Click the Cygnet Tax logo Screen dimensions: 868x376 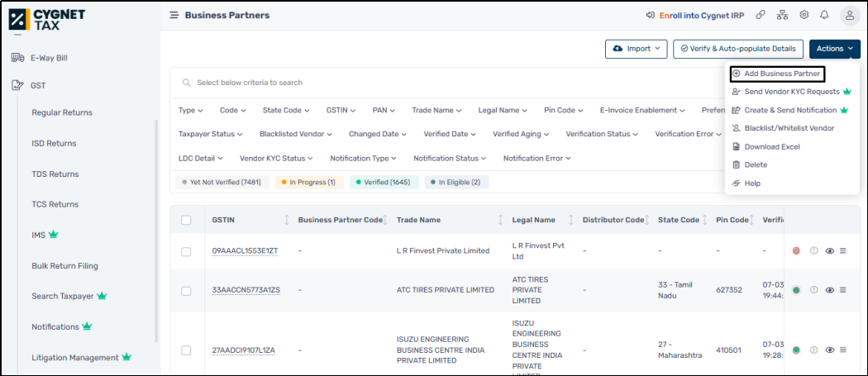click(46, 19)
